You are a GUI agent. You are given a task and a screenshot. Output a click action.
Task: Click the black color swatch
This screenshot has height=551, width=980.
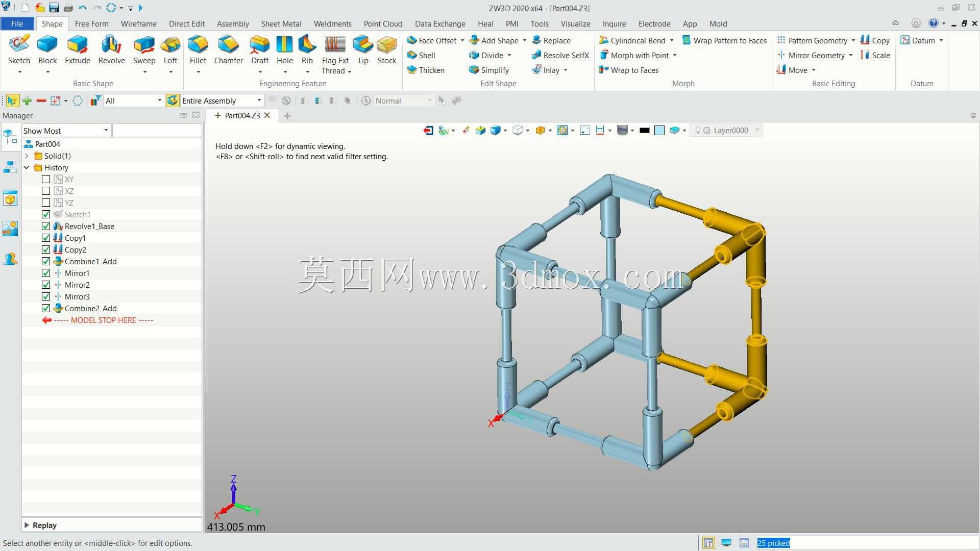[x=644, y=130]
